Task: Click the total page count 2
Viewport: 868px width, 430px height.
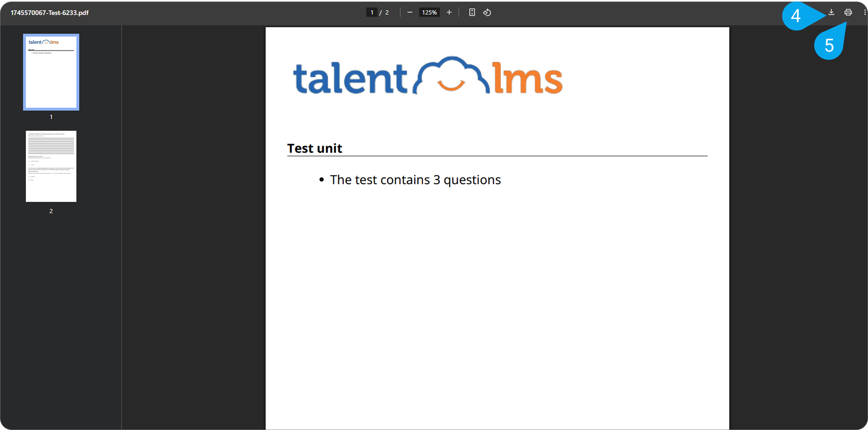Action: tap(387, 12)
